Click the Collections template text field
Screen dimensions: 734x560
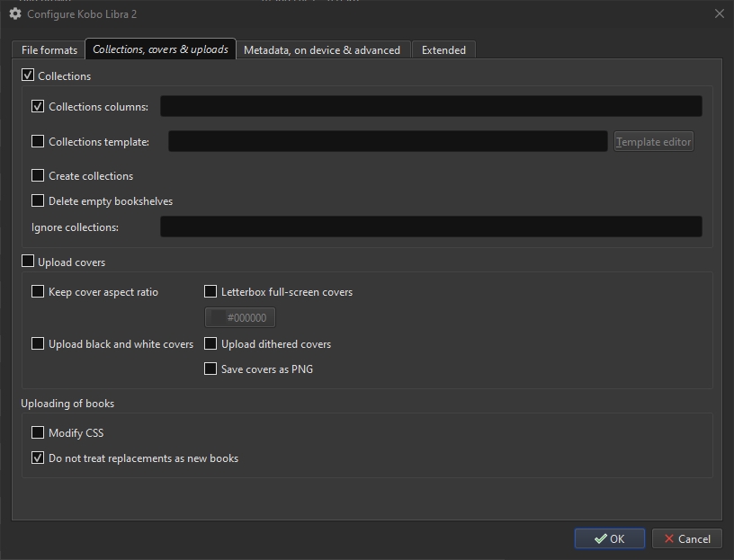pos(388,142)
